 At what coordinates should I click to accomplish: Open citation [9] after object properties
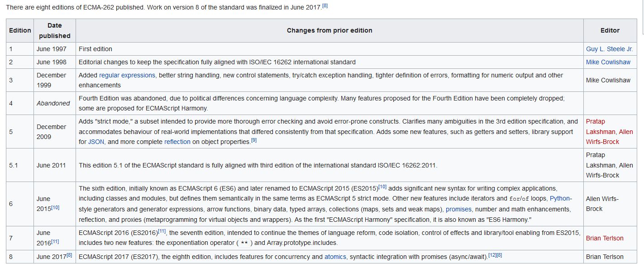click(x=254, y=140)
